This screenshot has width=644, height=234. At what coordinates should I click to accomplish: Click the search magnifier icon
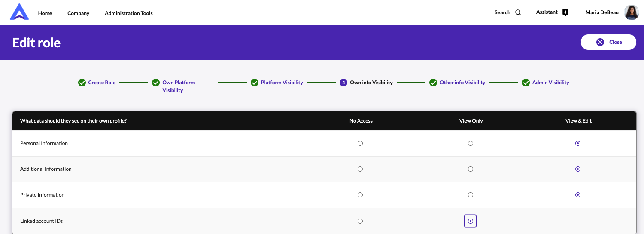pyautogui.click(x=518, y=12)
